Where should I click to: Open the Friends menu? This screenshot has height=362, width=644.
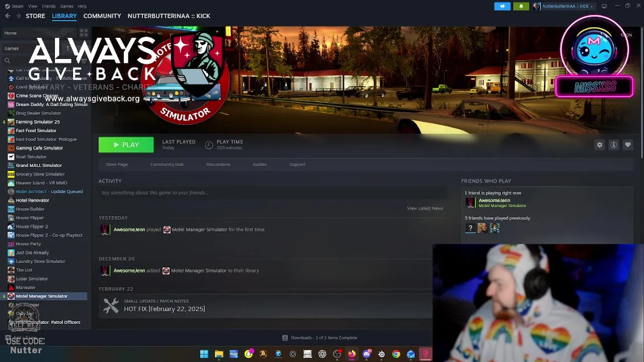tap(49, 6)
